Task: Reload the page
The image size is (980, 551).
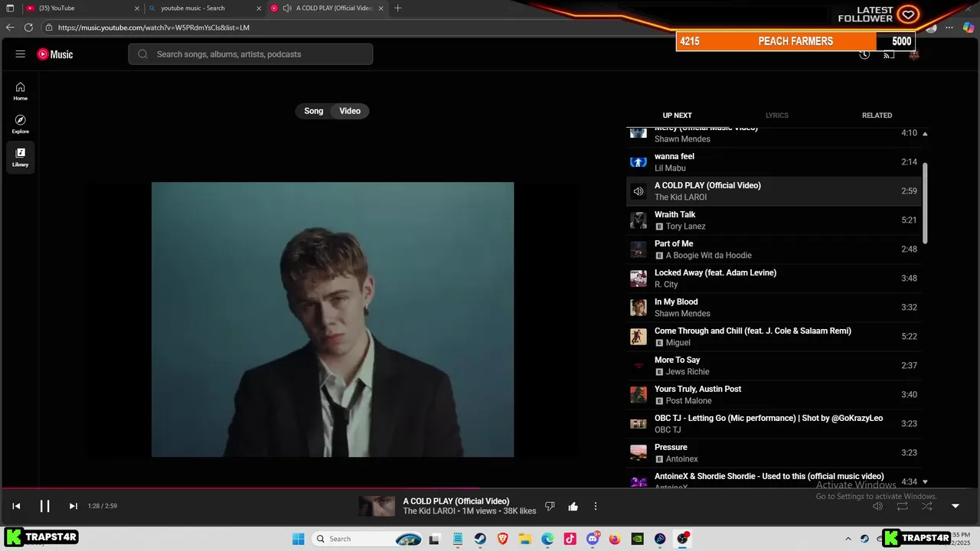Action: [28, 28]
